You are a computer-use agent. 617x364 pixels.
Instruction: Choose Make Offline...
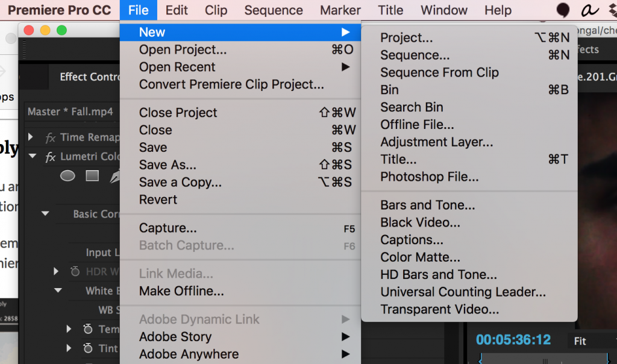tap(240, 291)
